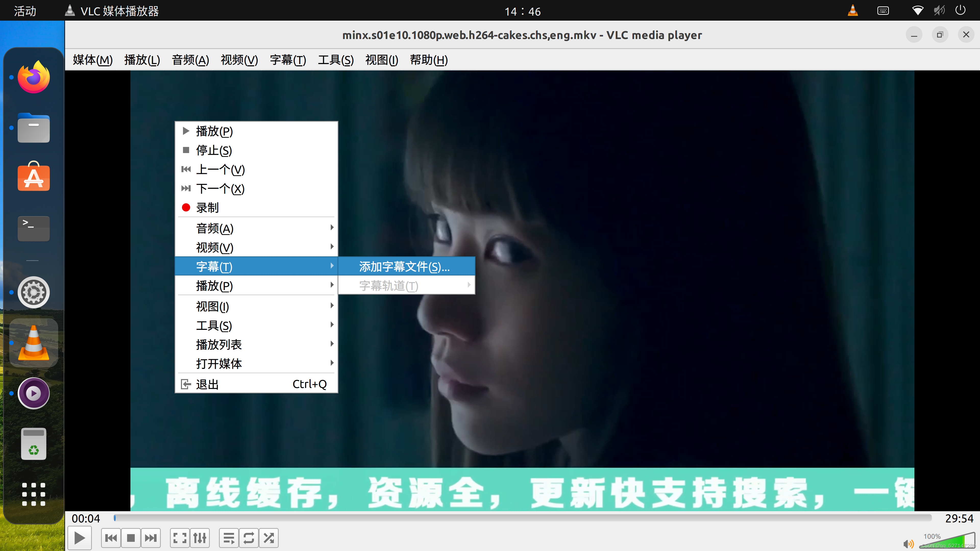Screen dimensions: 980x551
Task: Open the 帮助(H) menu
Action: tap(429, 60)
